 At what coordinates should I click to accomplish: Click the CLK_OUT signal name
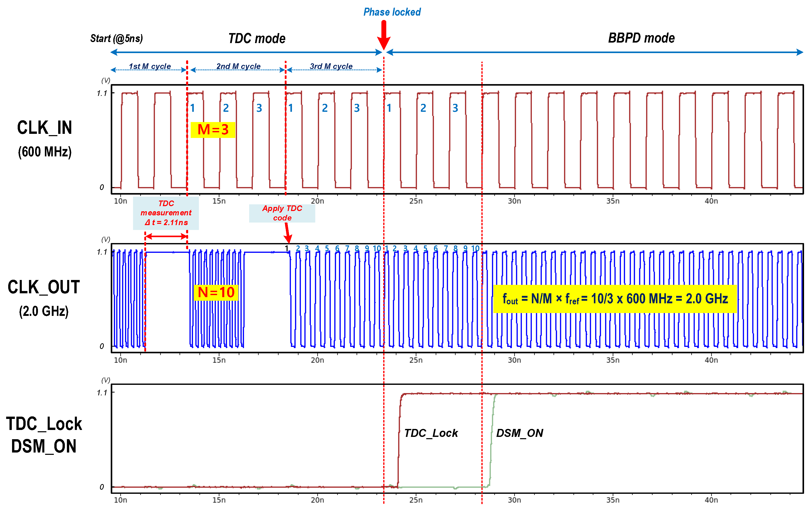click(44, 287)
